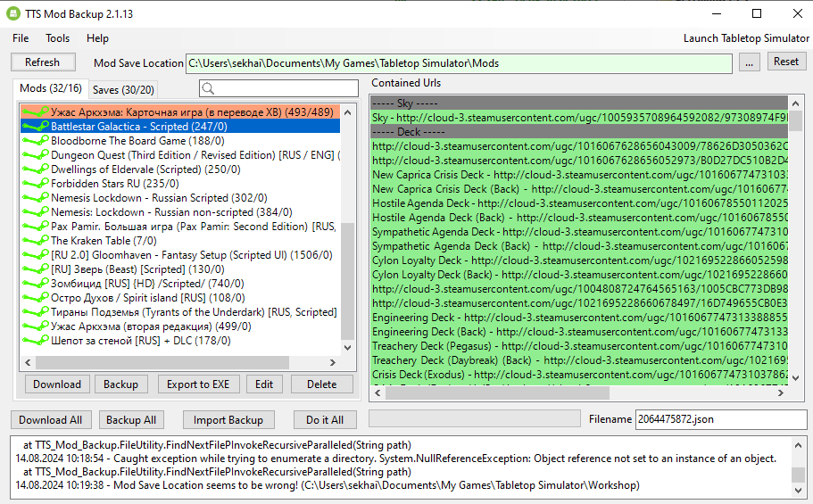Click the icon on the selected Battlestar Galactica row
The height and width of the screenshot is (504, 813).
coord(36,127)
